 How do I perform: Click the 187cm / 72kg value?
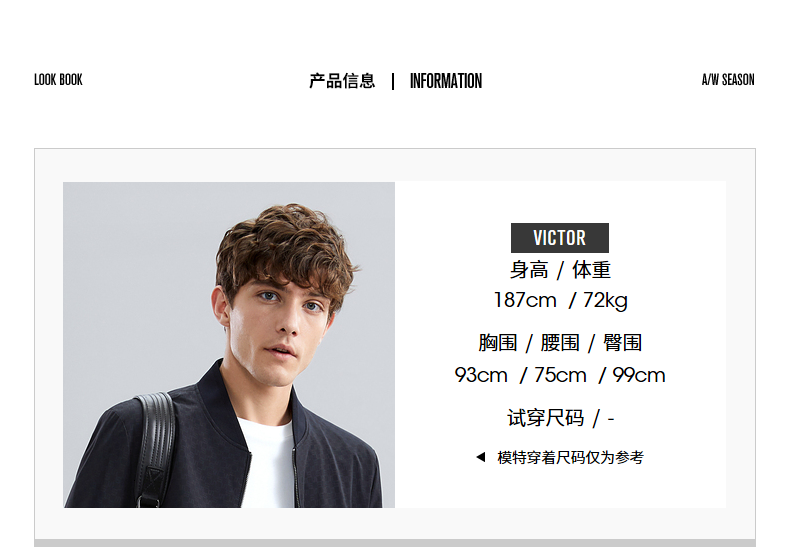tap(560, 300)
